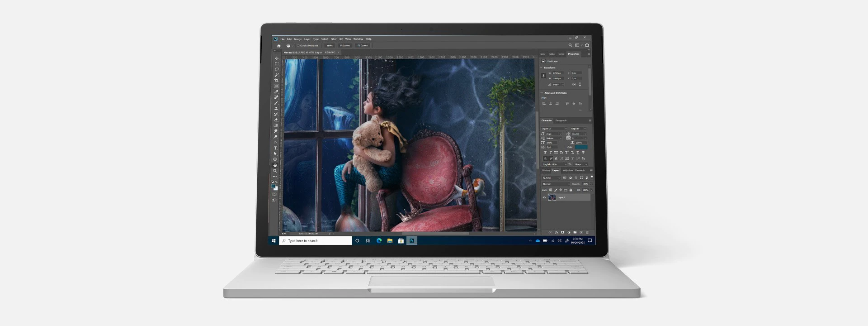The height and width of the screenshot is (326, 868).
Task: Click the Fit Screen button
Action: (345, 46)
